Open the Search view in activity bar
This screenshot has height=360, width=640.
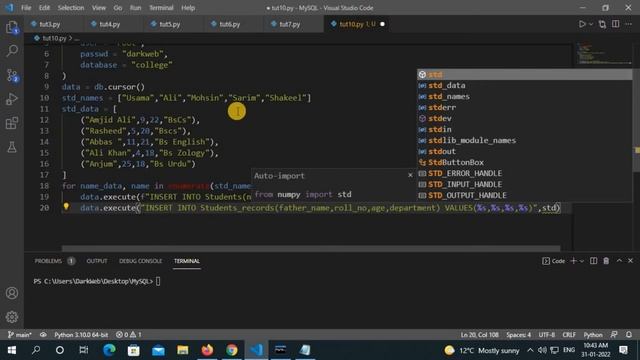tap(12, 51)
